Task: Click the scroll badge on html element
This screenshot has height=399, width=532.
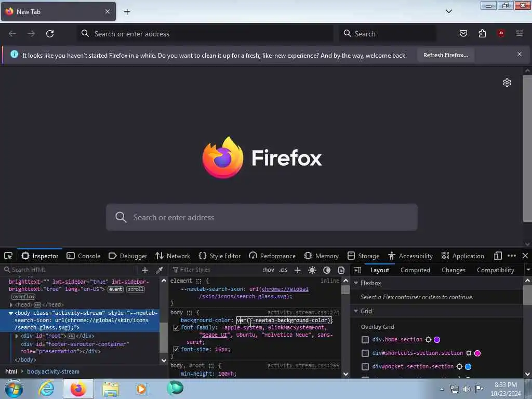Action: tap(136, 289)
